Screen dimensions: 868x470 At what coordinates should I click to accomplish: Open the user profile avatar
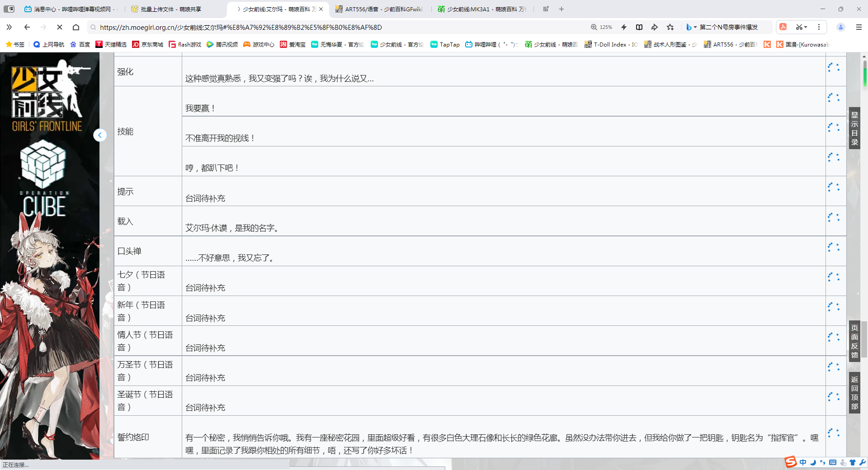pos(841,27)
